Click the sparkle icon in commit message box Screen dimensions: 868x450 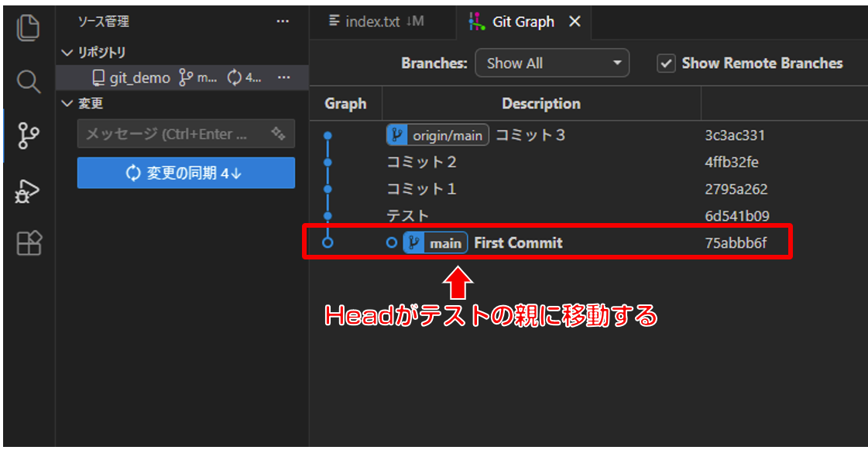pos(278,134)
